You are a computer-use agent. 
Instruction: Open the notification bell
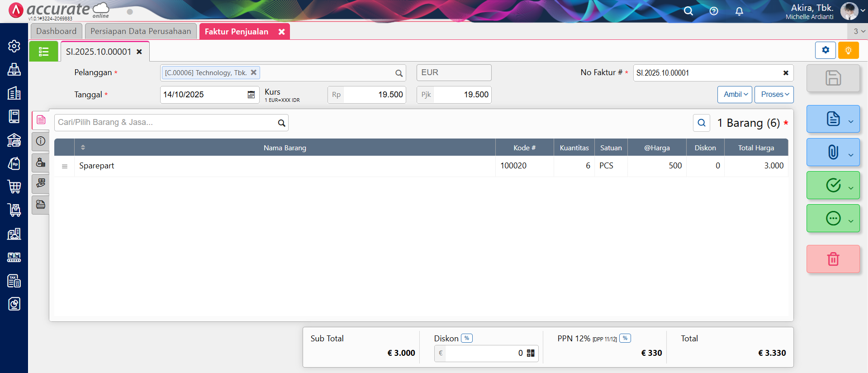click(x=739, y=11)
